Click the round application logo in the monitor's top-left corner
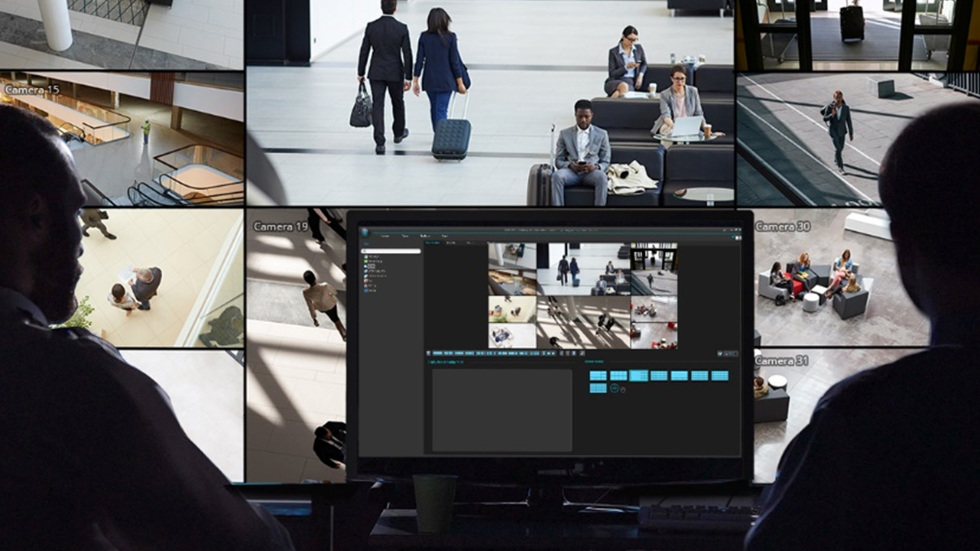Viewport: 980px width, 551px height. click(365, 233)
